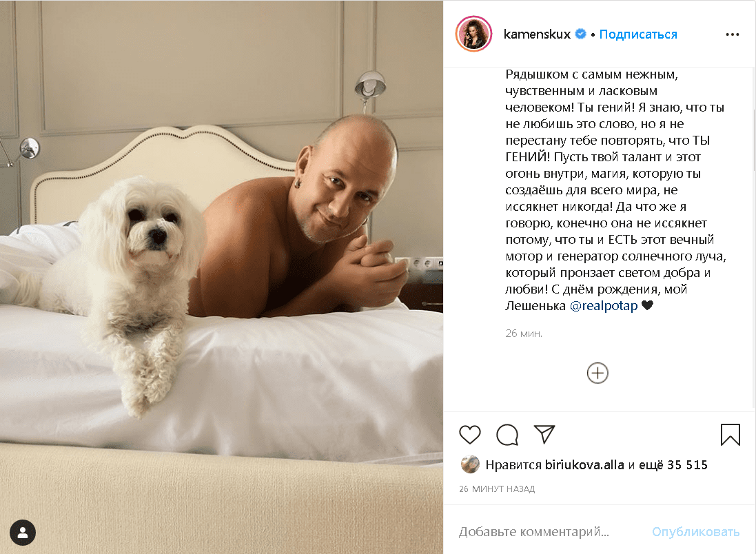Open the @realpotap mention link
Viewport: 756px width, 554px height.
coord(604,306)
